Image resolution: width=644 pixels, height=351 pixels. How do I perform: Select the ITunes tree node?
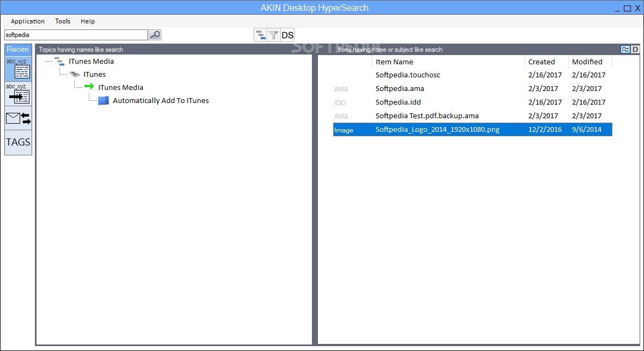pyautogui.click(x=94, y=74)
